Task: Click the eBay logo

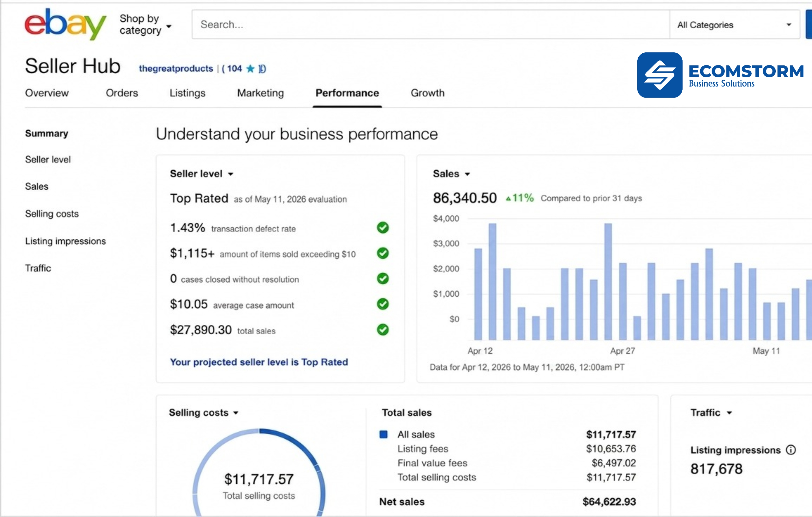Action: [65, 24]
